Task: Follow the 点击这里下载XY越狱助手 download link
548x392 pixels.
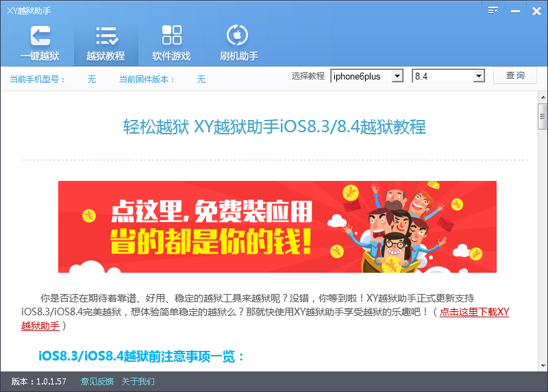Action: [x=473, y=312]
